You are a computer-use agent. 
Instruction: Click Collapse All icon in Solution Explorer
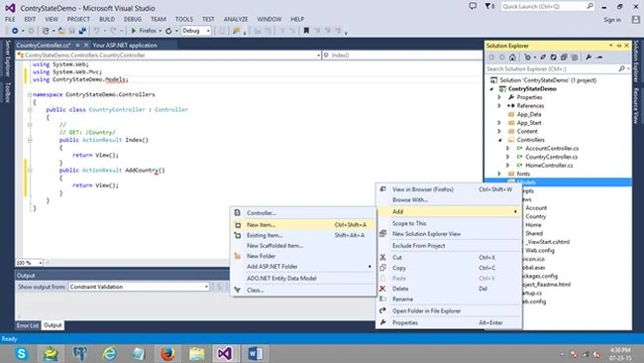564,58
